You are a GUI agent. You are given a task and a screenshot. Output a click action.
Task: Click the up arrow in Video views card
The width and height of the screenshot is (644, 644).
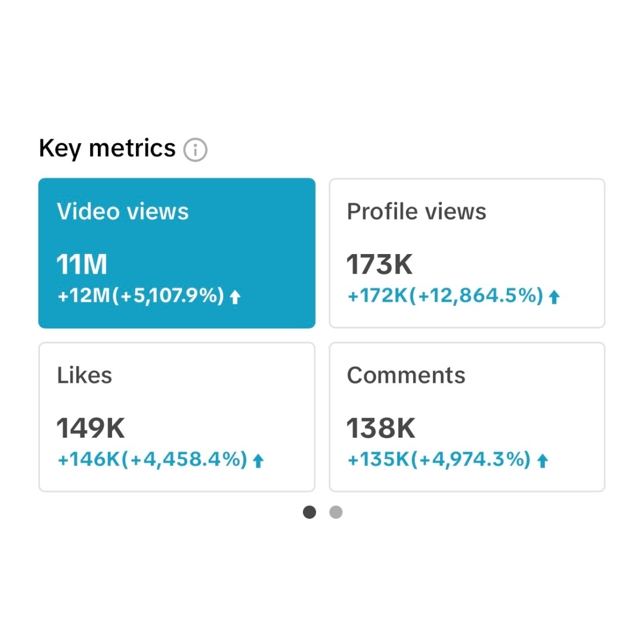pyautogui.click(x=235, y=297)
